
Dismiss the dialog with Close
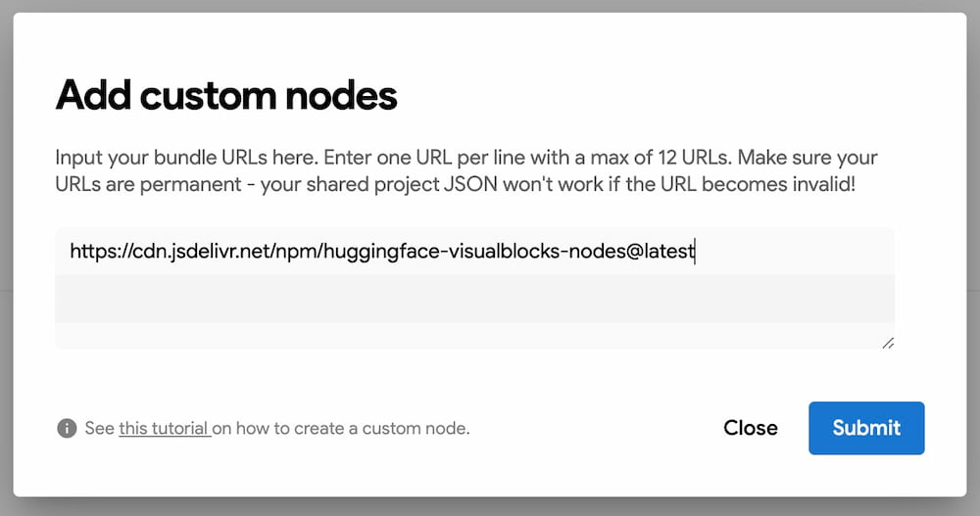pyautogui.click(x=750, y=428)
